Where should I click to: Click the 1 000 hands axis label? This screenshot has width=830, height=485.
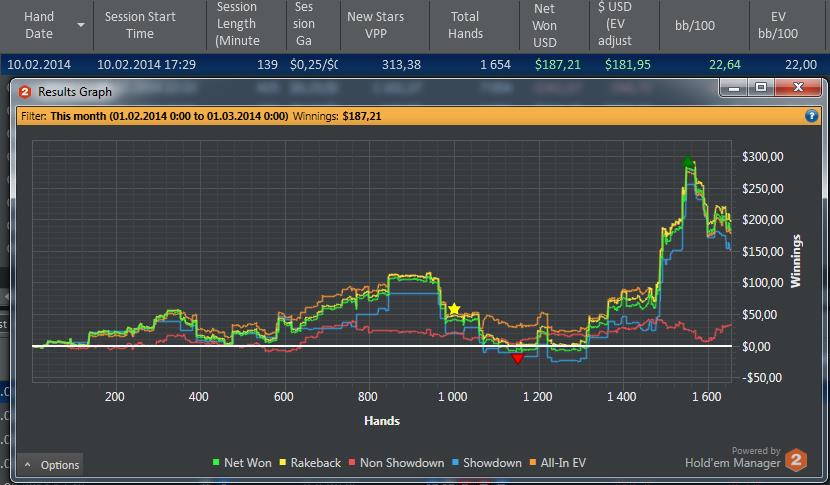[453, 397]
